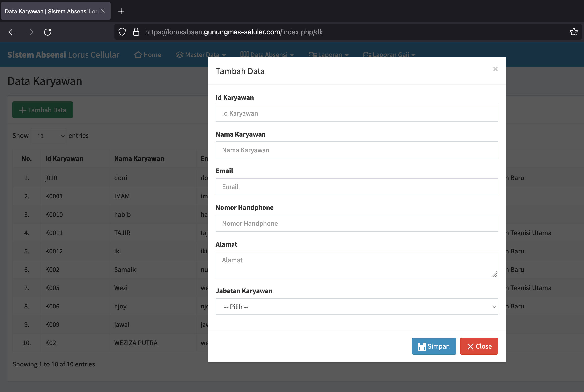Image resolution: width=584 pixels, height=392 pixels.
Task: Click the njoy name cell
Action: click(x=153, y=306)
